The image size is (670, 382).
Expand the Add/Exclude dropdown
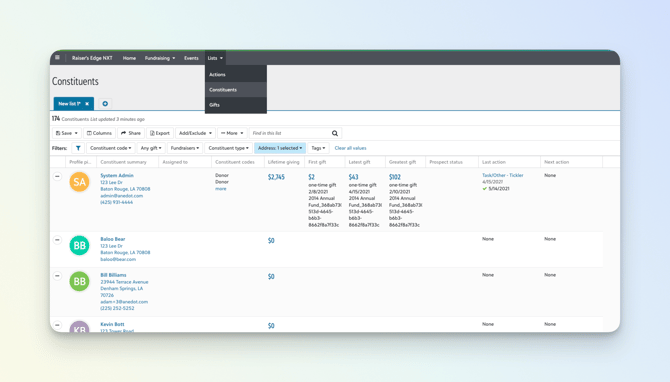pos(195,133)
